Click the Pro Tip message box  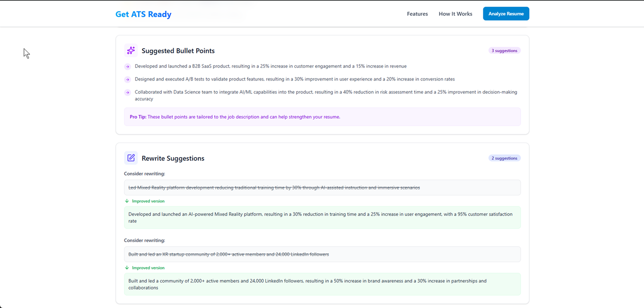pos(322,117)
